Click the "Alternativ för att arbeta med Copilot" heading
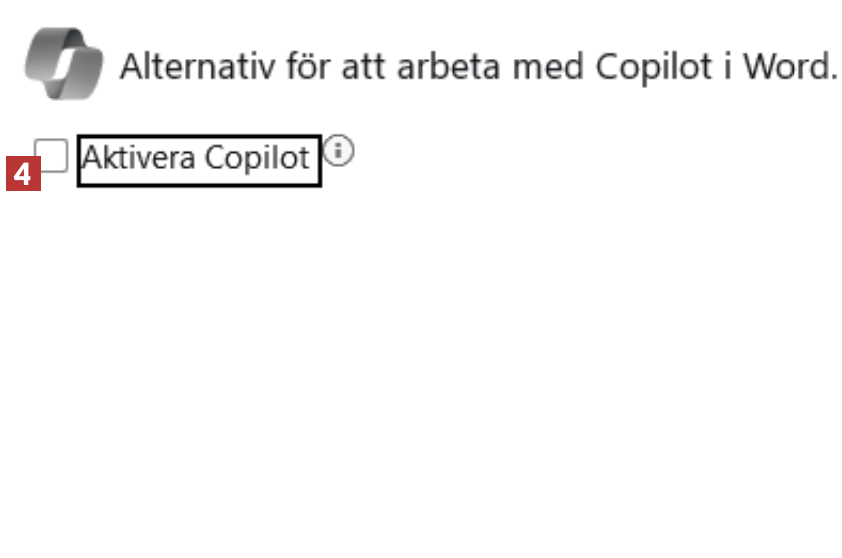The image size is (842, 558). 478,67
